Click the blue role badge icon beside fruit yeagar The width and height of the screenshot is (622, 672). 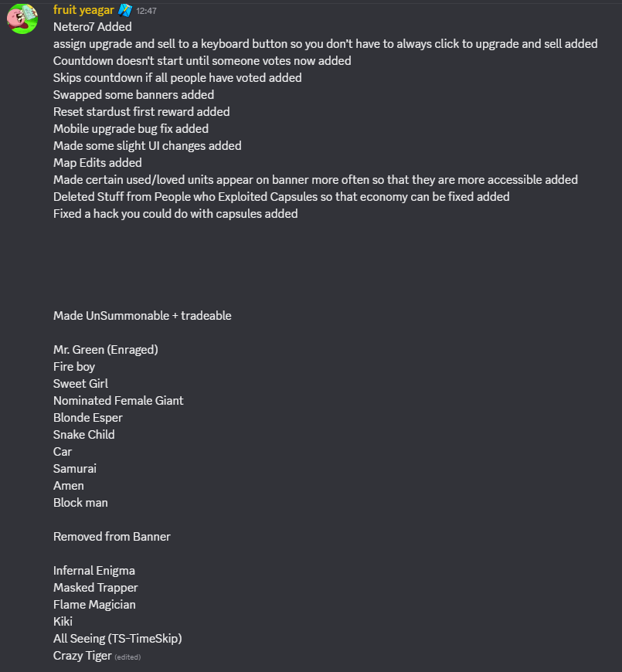tap(124, 11)
